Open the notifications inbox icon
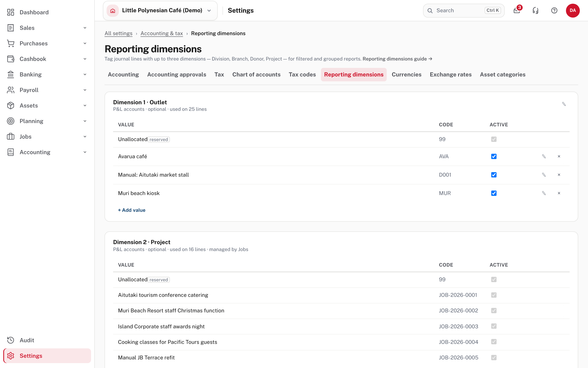This screenshot has height=368, width=588. [x=517, y=10]
